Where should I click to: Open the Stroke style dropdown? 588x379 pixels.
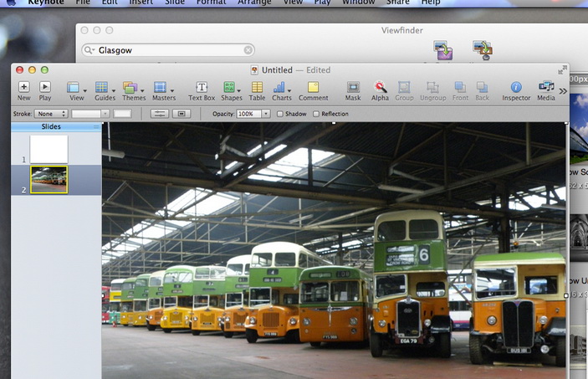tap(51, 114)
